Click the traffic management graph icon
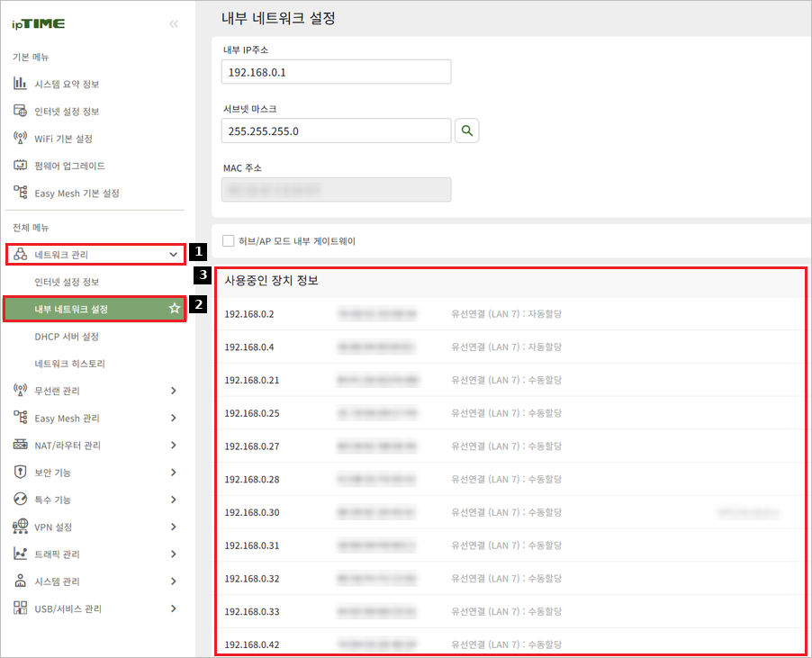The width and height of the screenshot is (812, 658). click(20, 554)
